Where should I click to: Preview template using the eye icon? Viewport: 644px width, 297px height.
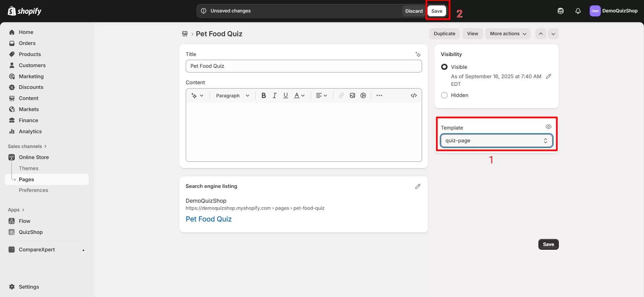click(548, 127)
